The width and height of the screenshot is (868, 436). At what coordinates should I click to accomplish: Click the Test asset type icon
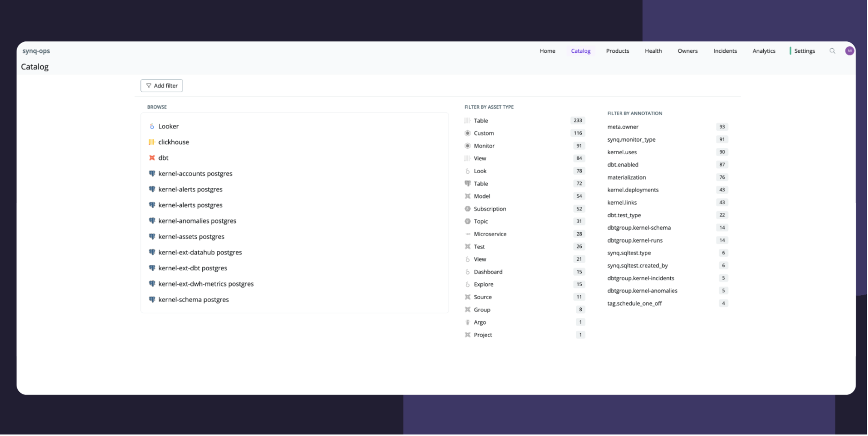click(468, 247)
